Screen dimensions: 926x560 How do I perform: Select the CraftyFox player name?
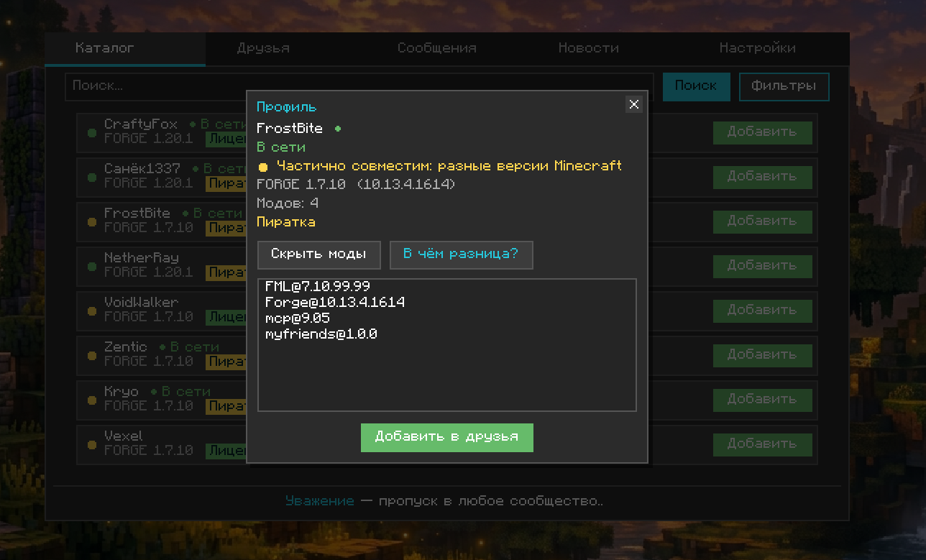[x=141, y=124]
